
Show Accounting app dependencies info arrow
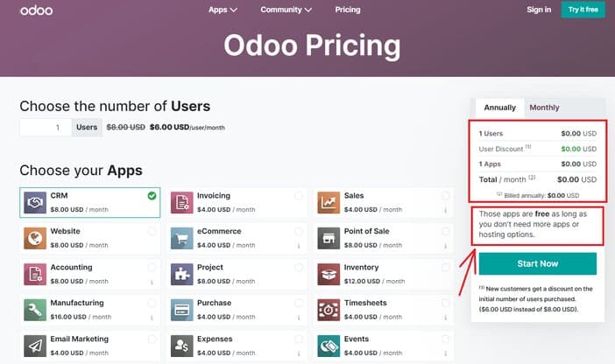[x=152, y=282]
